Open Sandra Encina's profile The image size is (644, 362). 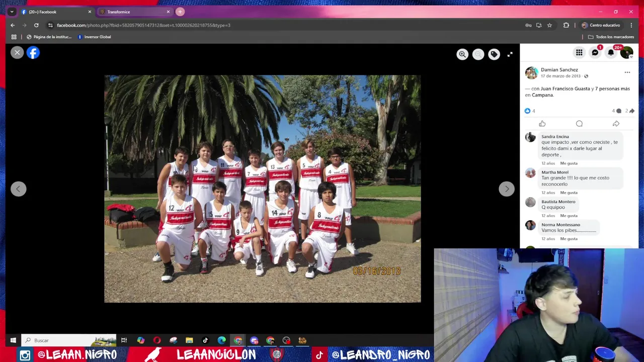(x=555, y=136)
